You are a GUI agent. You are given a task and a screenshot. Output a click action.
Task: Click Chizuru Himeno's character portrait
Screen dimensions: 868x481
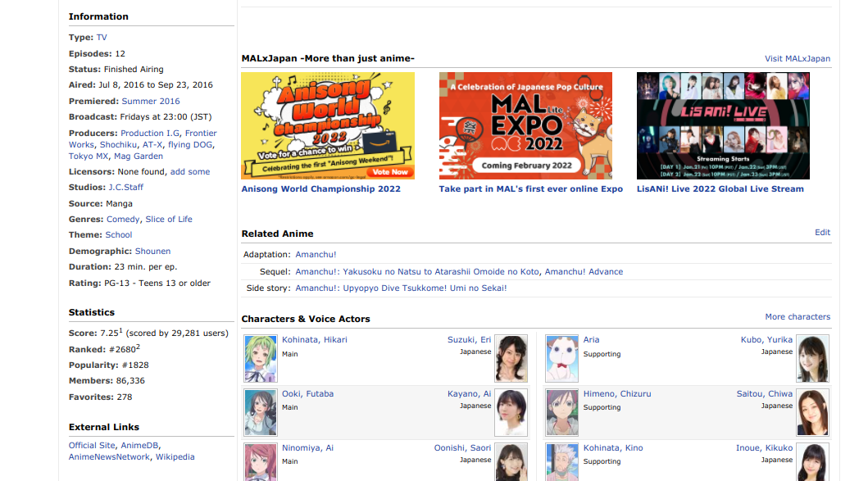562,412
